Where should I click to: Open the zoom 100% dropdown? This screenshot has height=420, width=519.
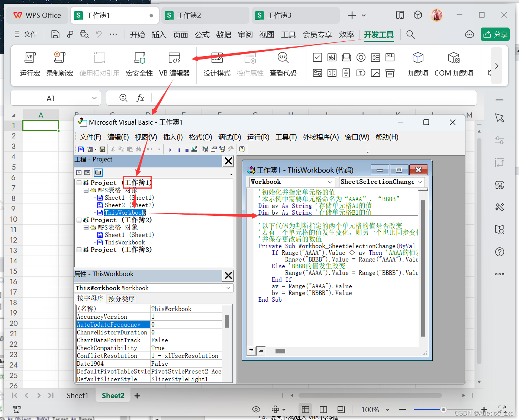pos(387,410)
